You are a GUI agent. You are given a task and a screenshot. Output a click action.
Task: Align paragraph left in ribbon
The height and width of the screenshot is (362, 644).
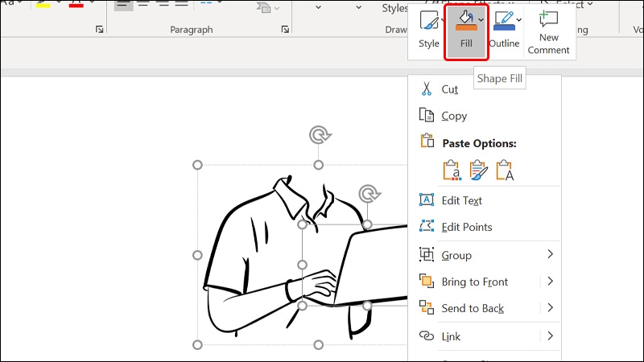[124, 4]
